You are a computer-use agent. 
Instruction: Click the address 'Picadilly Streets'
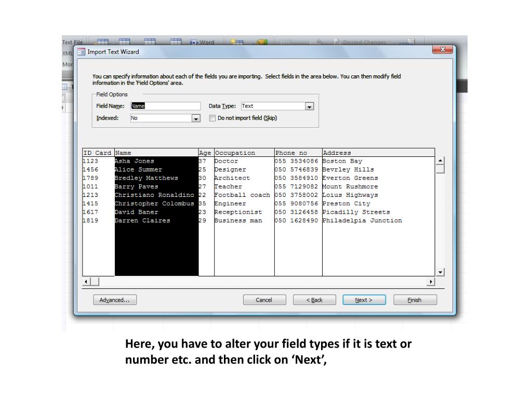click(356, 212)
